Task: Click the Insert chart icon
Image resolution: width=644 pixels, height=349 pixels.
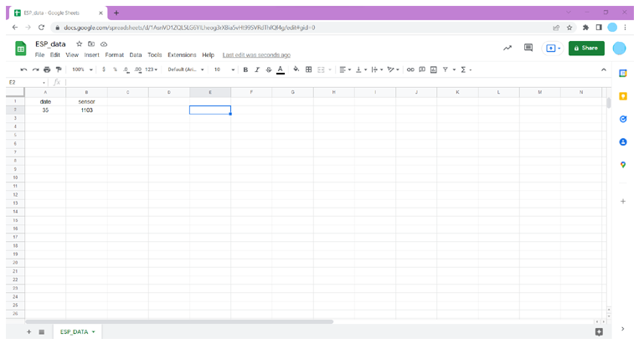Action: tap(433, 69)
